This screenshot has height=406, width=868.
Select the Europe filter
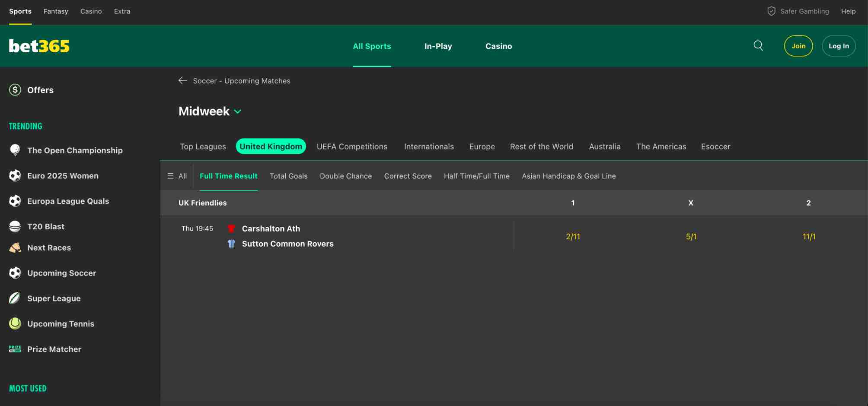(x=482, y=146)
